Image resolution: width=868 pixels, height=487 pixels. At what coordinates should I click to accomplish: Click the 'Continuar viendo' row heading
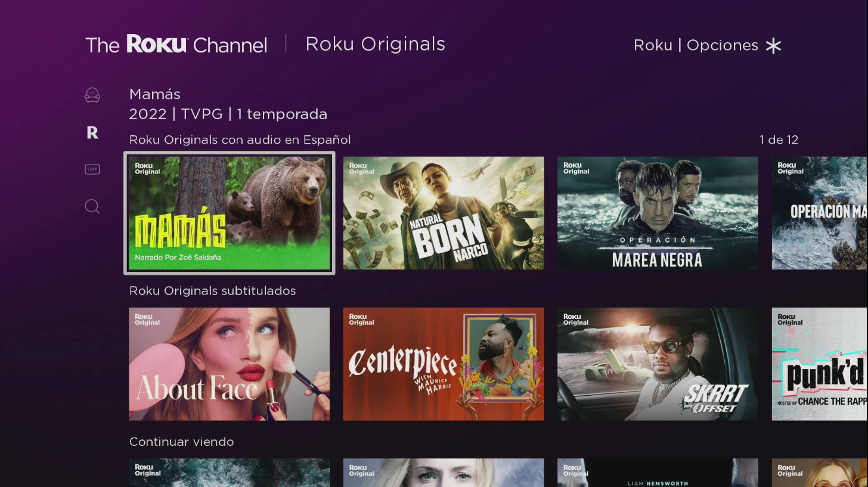[x=181, y=442]
